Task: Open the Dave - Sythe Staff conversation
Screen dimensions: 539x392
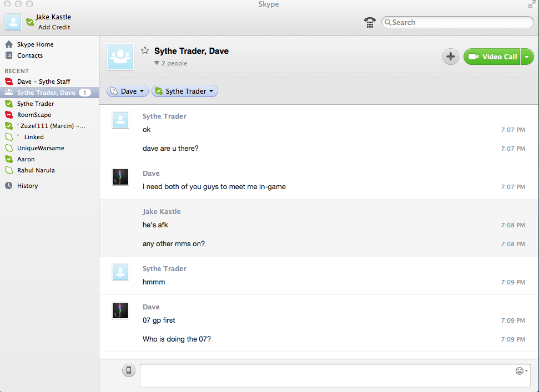Action: (43, 82)
